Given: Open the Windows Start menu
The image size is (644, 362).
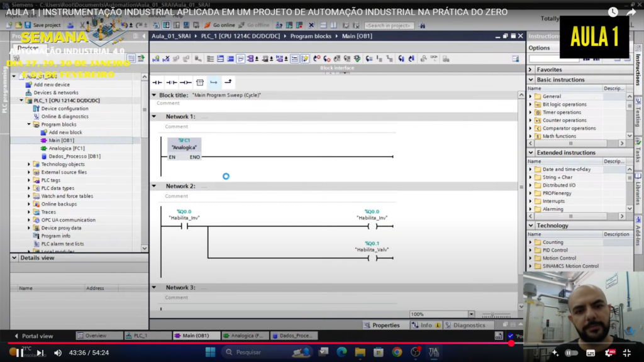Looking at the screenshot, I should [211, 352].
